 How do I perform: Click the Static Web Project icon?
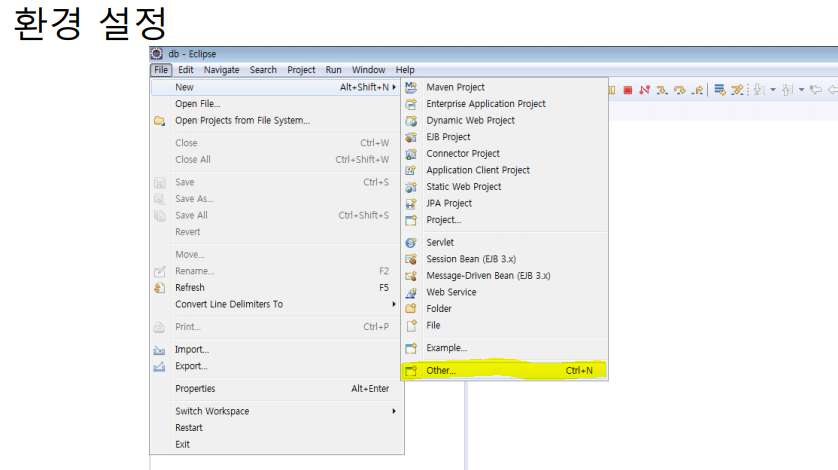(x=411, y=187)
